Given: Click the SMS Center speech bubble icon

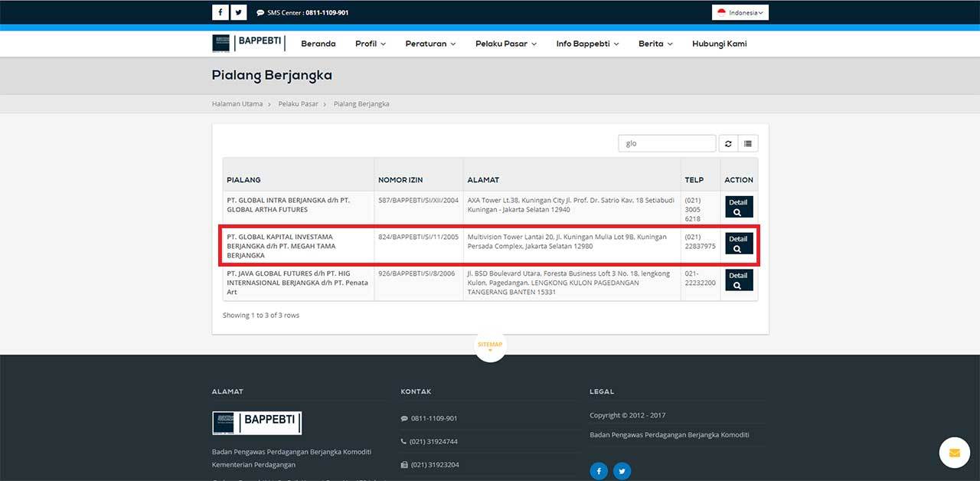Looking at the screenshot, I should [260, 13].
